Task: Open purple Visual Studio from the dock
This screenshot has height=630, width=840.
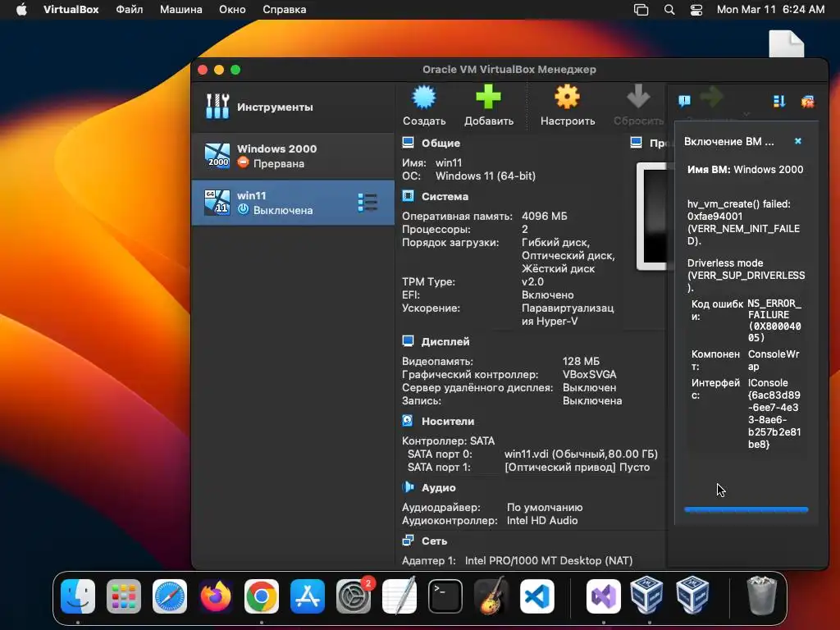Action: [604, 596]
